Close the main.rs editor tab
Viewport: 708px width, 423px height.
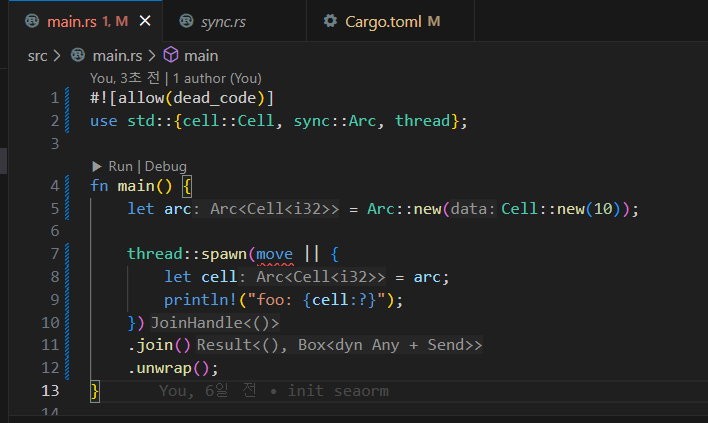tap(146, 21)
